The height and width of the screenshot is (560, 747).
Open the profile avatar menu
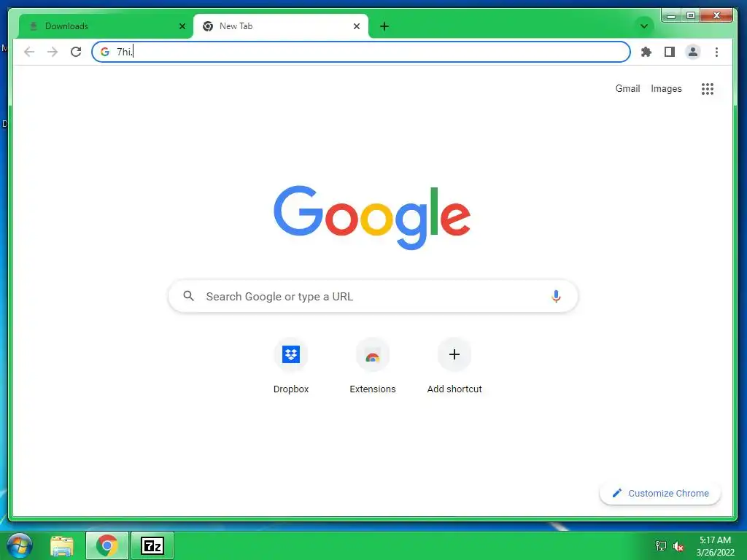[693, 52]
